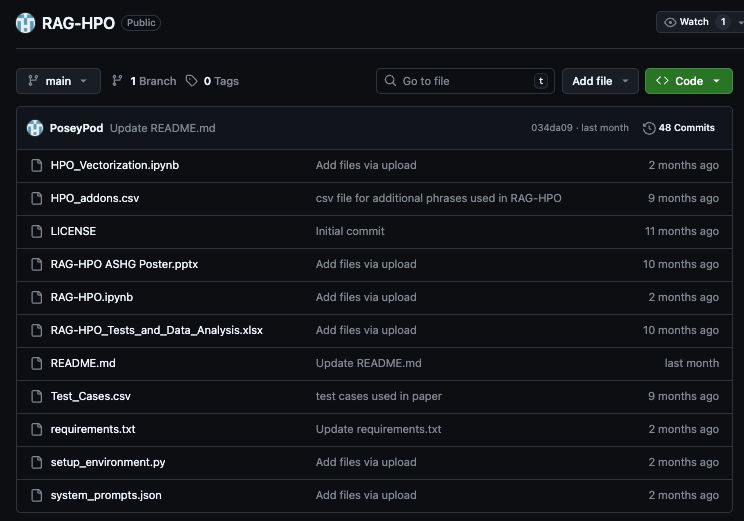Screen dimensions: 744x521
Task: Click the commit history clock icon
Action: coord(649,128)
